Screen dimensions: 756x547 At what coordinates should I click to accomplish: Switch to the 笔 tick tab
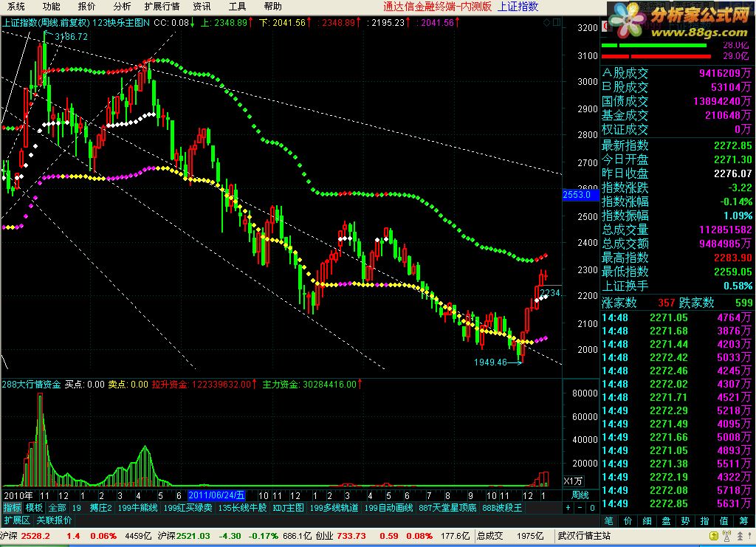pyautogui.click(x=609, y=521)
